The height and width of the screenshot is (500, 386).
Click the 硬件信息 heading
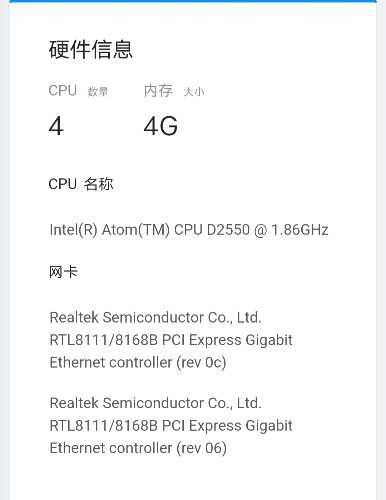point(91,49)
